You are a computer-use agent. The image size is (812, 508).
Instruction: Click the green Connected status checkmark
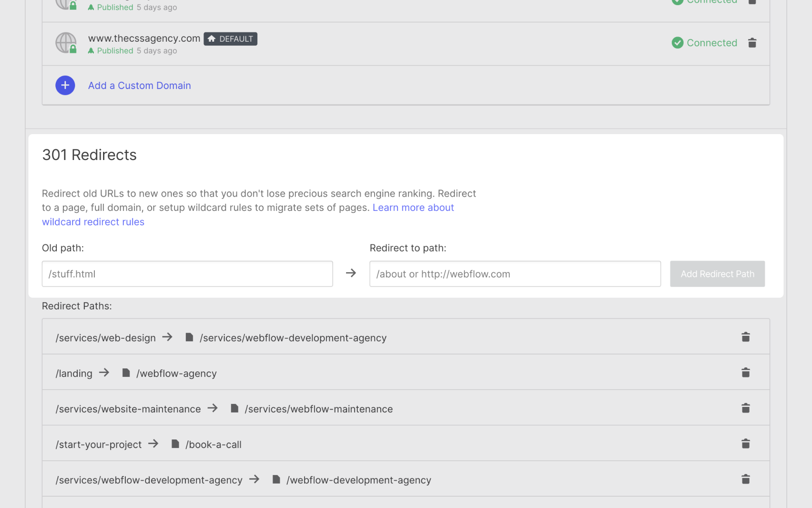tap(678, 43)
